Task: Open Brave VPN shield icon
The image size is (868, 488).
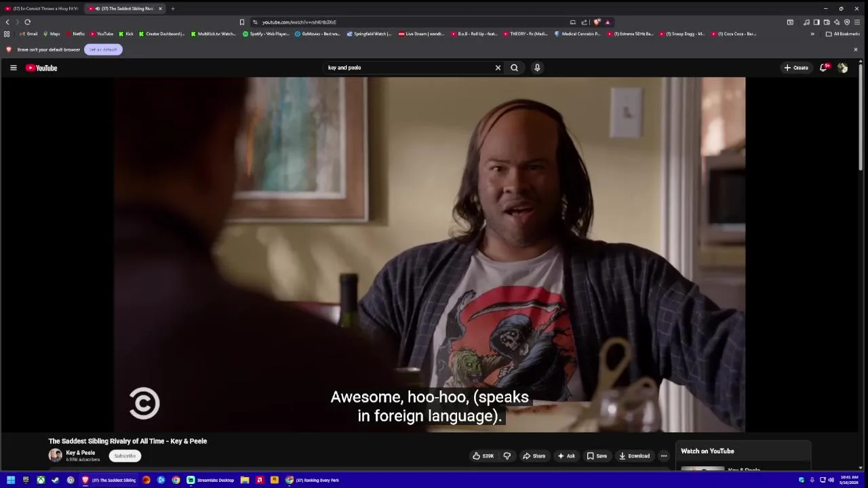Action: tap(847, 22)
